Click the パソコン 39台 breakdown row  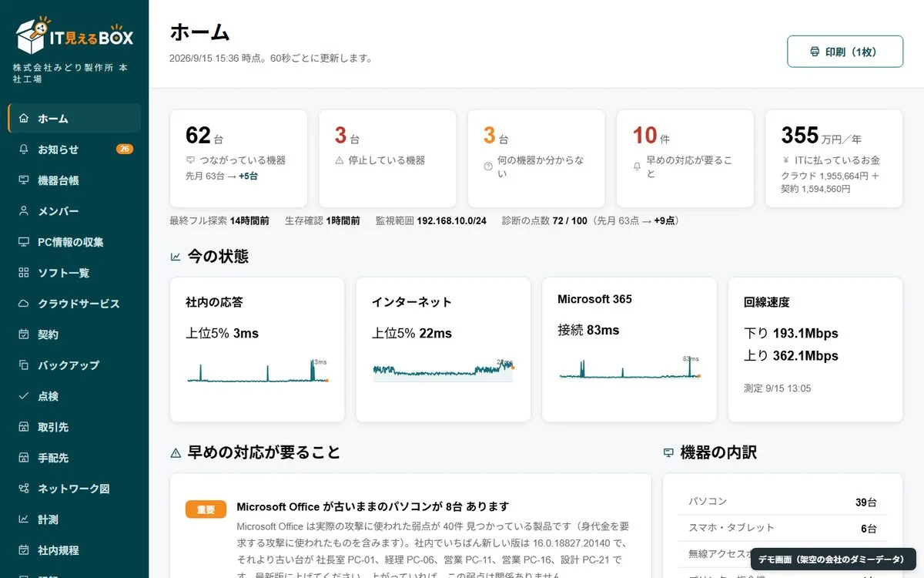782,502
